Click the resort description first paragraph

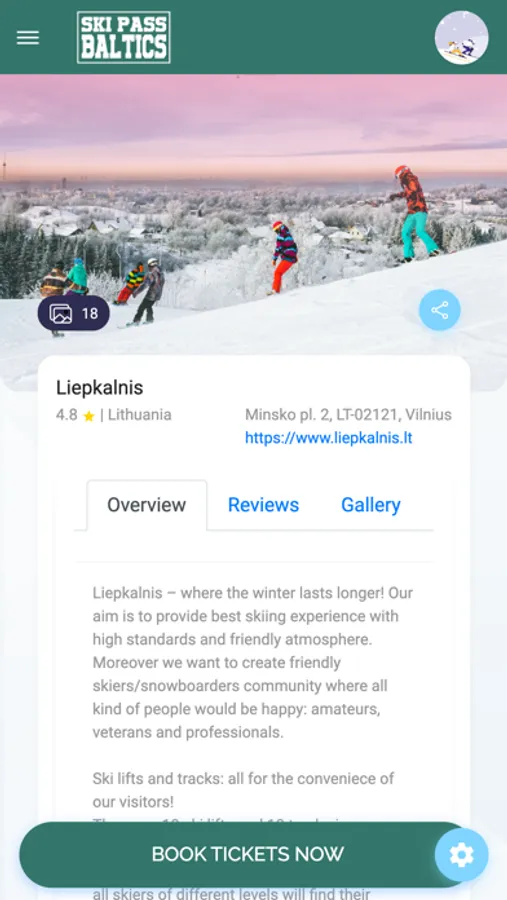tap(253, 663)
